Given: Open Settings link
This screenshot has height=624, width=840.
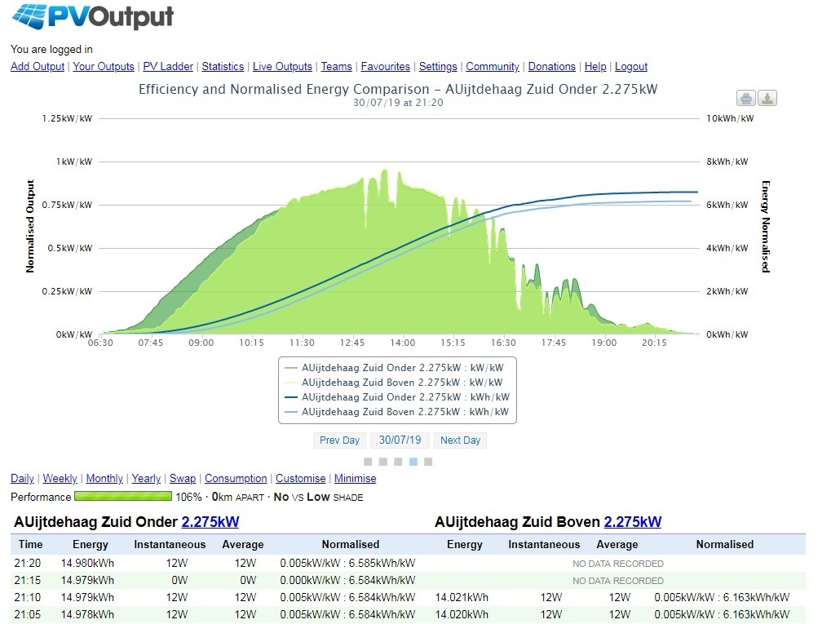Looking at the screenshot, I should pyautogui.click(x=438, y=66).
